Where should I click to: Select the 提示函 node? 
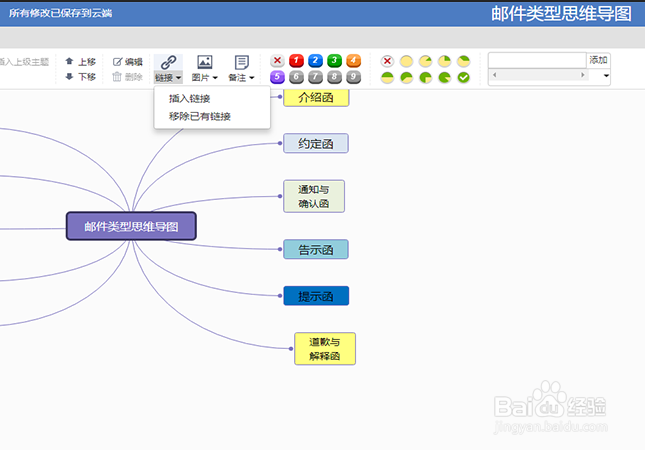(316, 296)
